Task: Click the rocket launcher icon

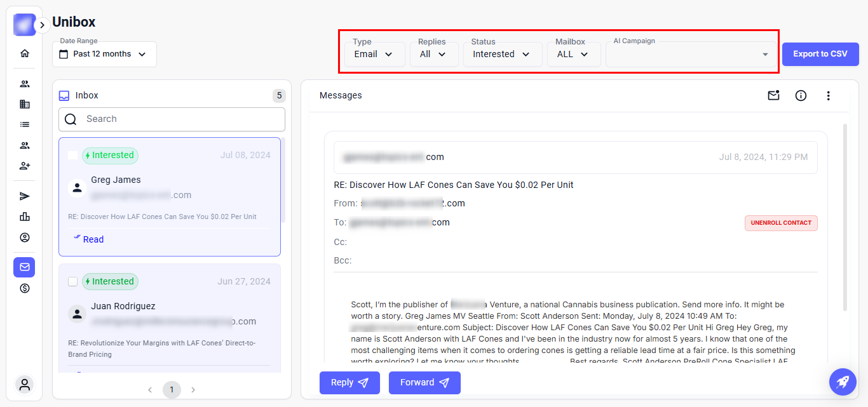Action: pos(843,382)
